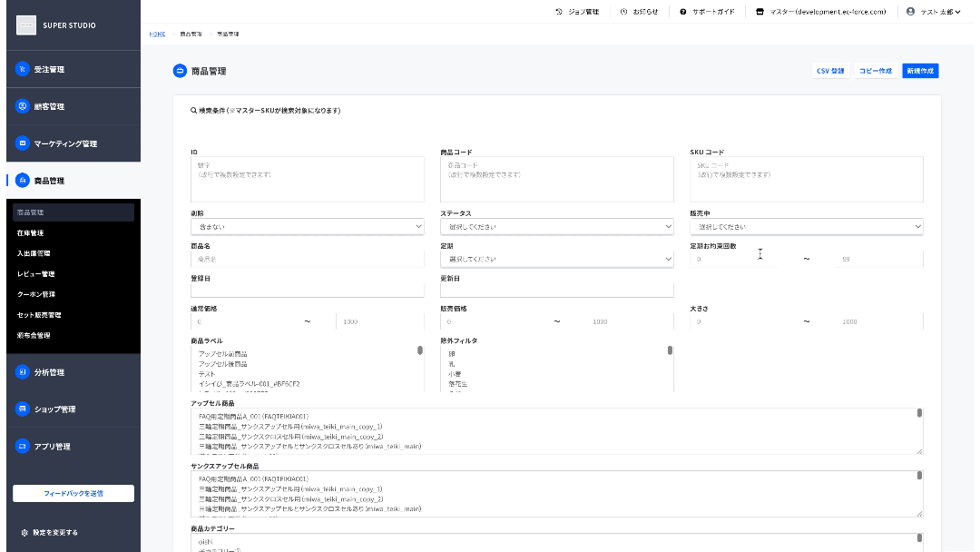Click the gear icon beside 設定を変更する
980x552 pixels.
click(x=25, y=533)
